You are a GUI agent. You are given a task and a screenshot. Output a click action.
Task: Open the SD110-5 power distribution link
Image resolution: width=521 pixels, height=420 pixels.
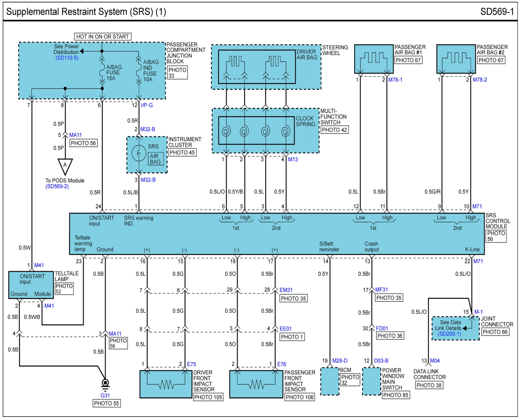(67, 58)
